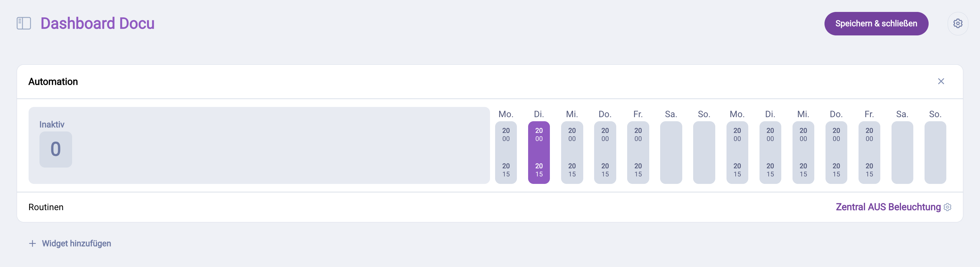
Task: Click Widget hinzufügen to add a widget
Action: (76, 243)
